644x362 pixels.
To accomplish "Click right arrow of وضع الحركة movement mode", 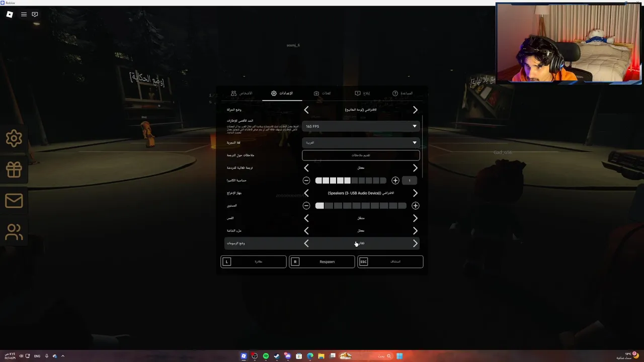I will click(x=415, y=110).
